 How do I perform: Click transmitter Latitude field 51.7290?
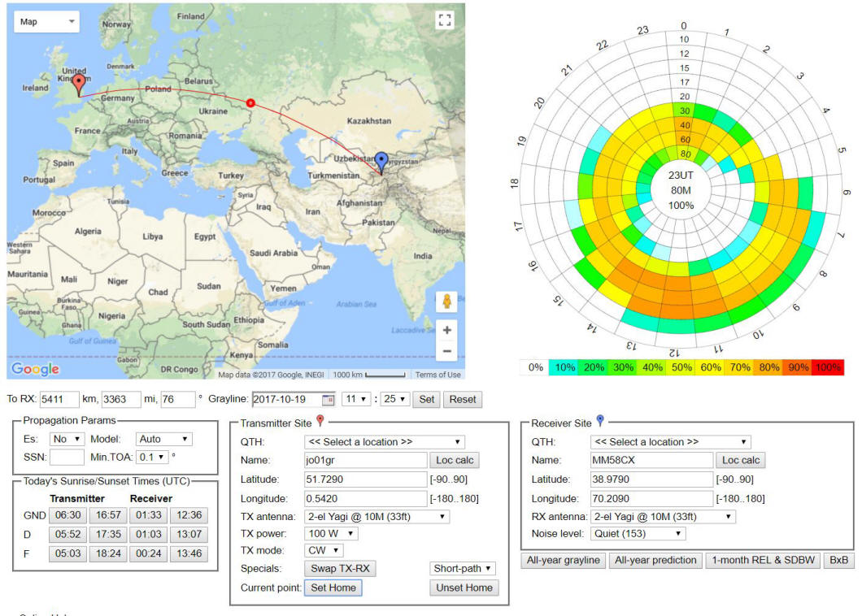tap(366, 479)
